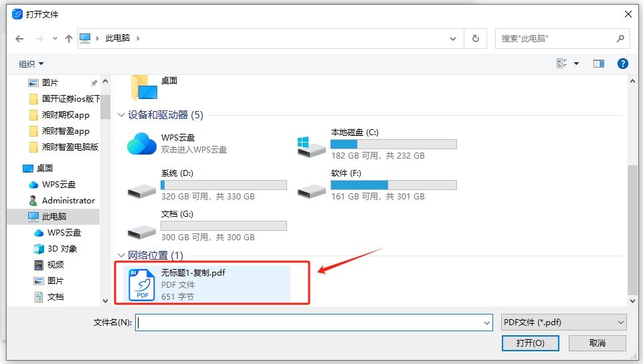Refresh the current location

point(475,39)
